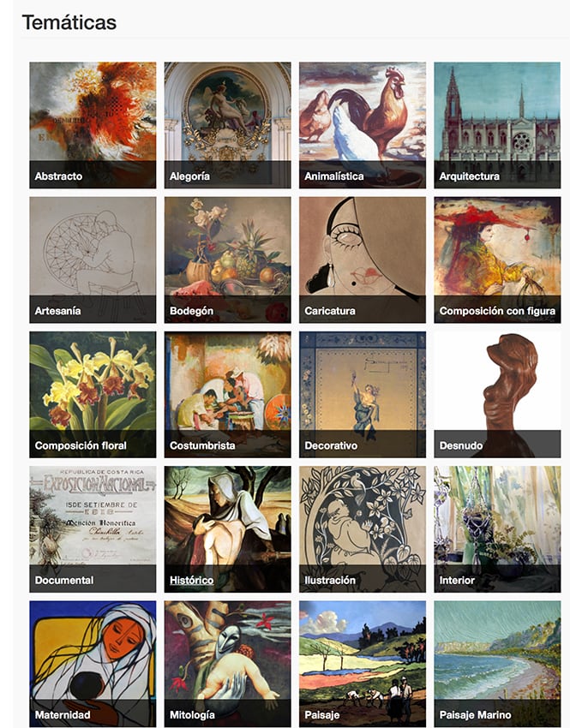570x728 pixels.
Task: Select the Alegoría artwork tile
Action: [x=228, y=125]
